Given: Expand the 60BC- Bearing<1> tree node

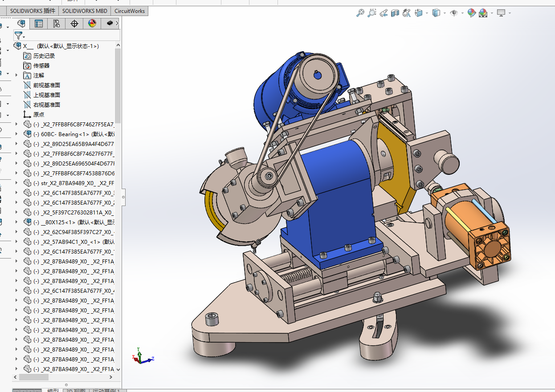Looking at the screenshot, I should coord(16,134).
